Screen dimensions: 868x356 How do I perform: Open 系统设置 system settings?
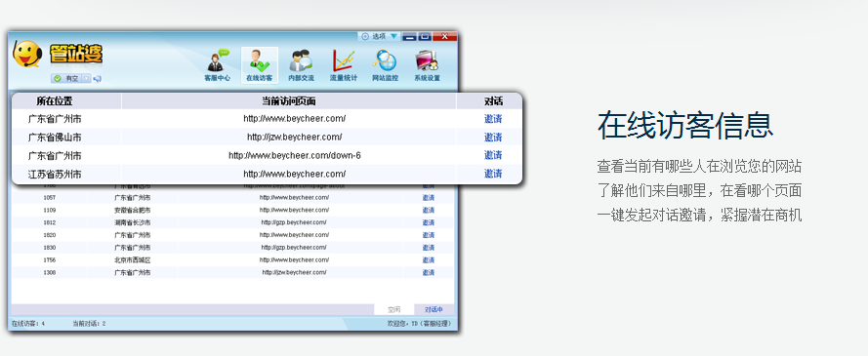click(427, 66)
